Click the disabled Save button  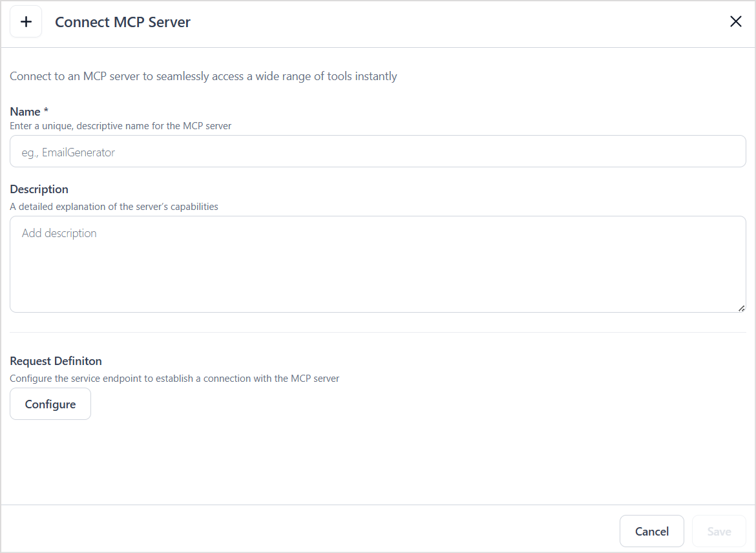pyautogui.click(x=719, y=530)
